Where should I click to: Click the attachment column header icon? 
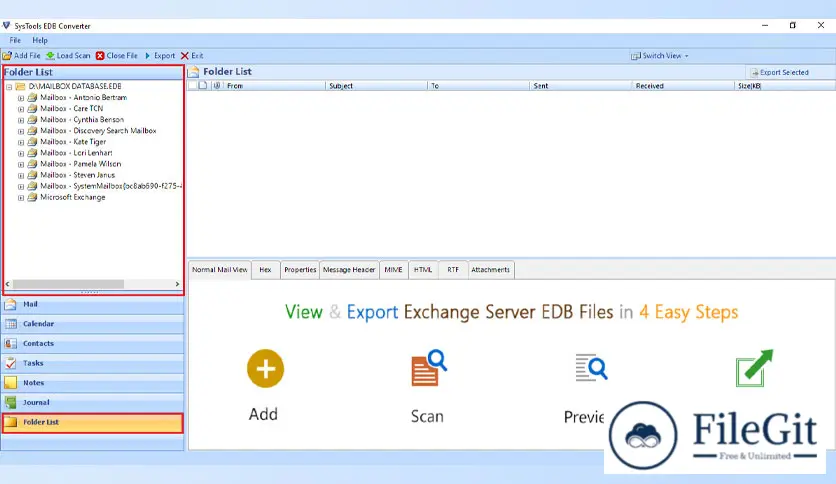point(216,85)
